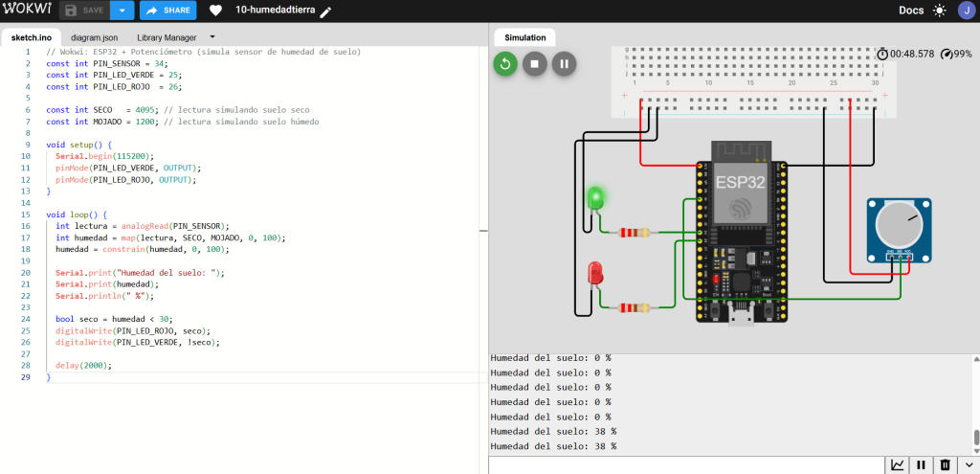Expand the file tabs dropdown arrow

click(x=212, y=37)
